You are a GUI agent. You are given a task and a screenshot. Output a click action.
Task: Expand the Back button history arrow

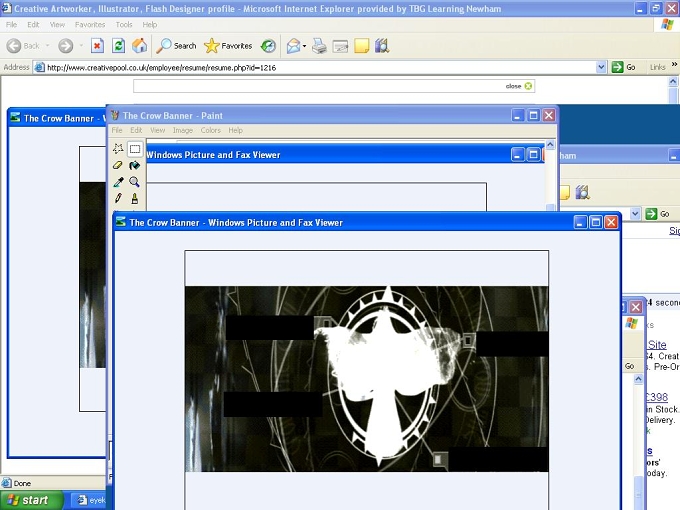point(47,46)
